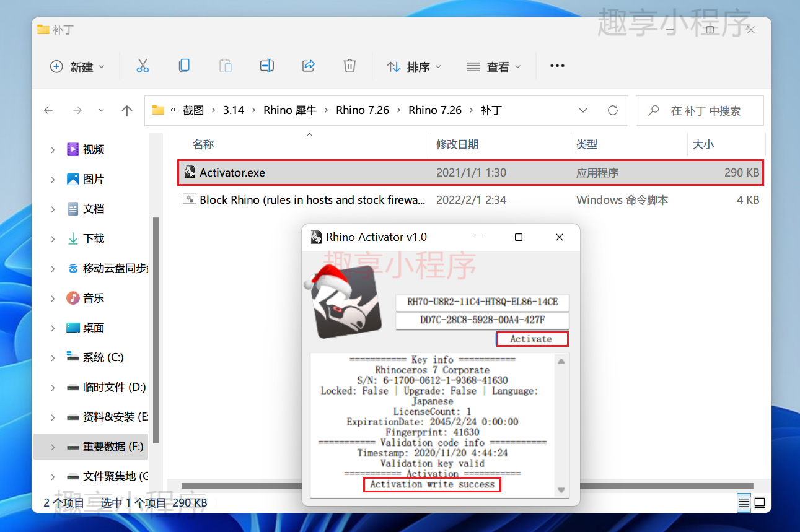Image resolution: width=800 pixels, height=532 pixels.
Task: Open the 查看 (View) dropdown
Action: (x=493, y=67)
